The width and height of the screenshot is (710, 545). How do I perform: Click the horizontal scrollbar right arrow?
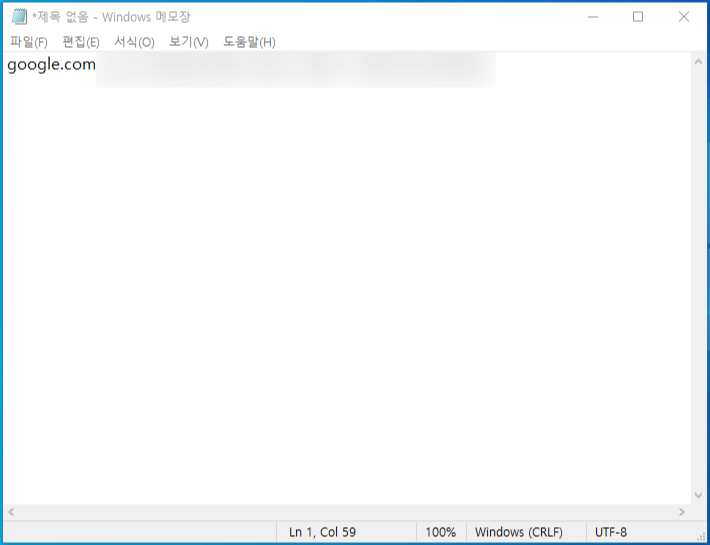pos(682,512)
